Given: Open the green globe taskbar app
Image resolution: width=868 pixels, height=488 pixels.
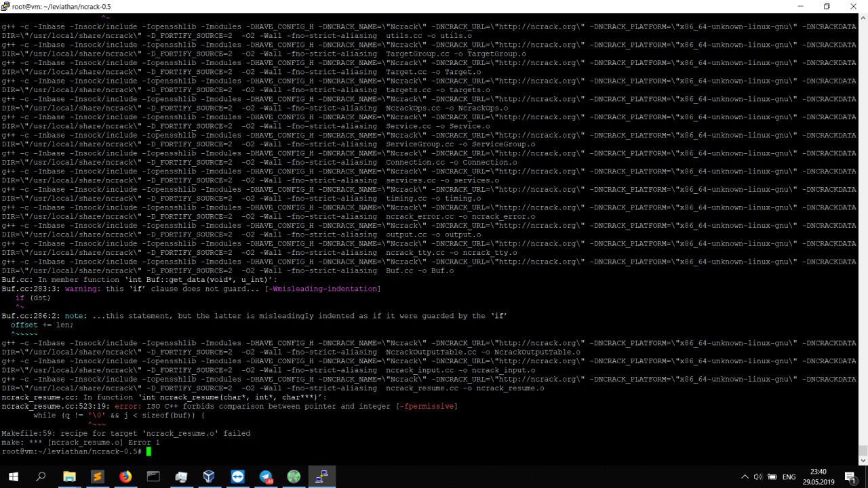Looking at the screenshot, I should point(294,476).
